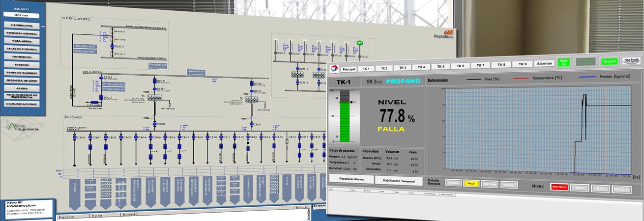This screenshot has height=221, width=644.
Task: Select breaker 52J10 on the diagram
Action: [112, 47]
